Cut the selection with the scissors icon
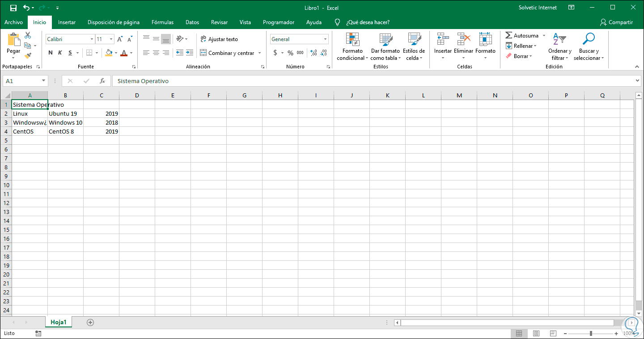 (x=28, y=35)
